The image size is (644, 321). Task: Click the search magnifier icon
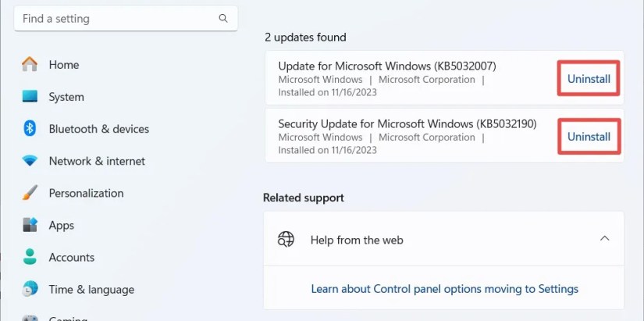tap(223, 18)
